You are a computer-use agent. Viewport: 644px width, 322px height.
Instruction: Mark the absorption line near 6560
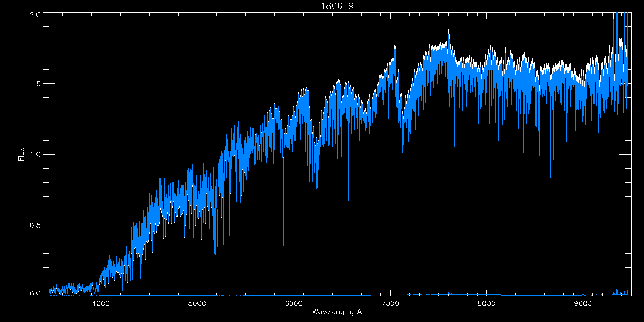(x=348, y=205)
